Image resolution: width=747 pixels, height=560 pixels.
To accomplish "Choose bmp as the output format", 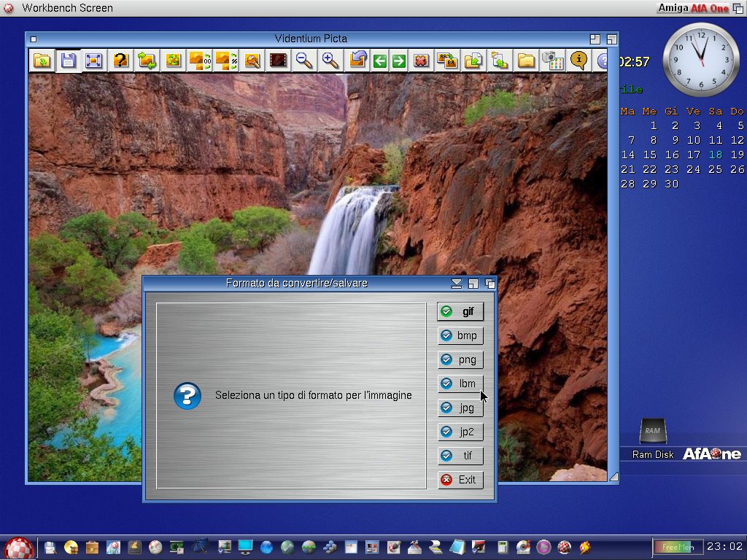I will [x=460, y=335].
